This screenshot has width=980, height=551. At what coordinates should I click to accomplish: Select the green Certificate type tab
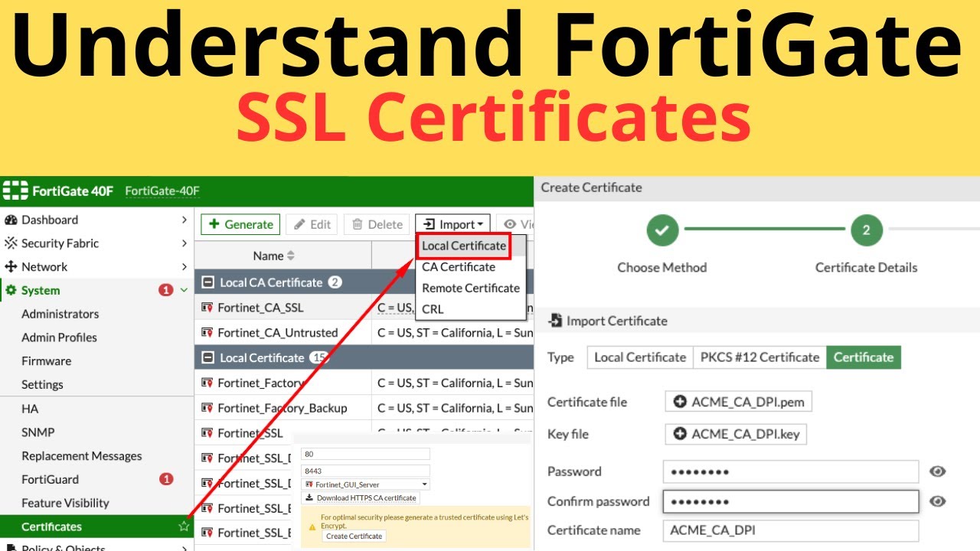click(864, 357)
